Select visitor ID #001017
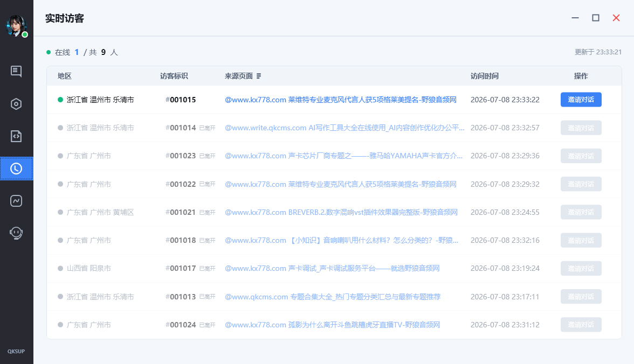 coord(181,268)
